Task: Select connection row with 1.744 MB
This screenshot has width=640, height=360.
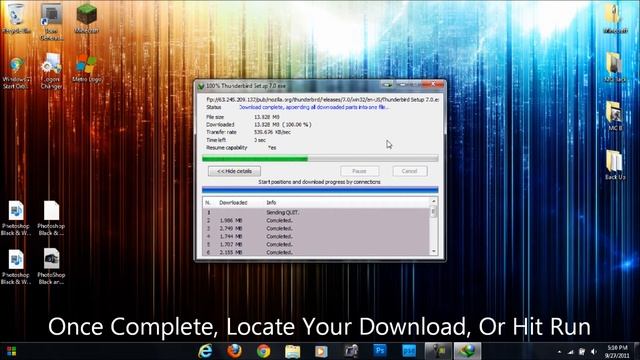Action: pyautogui.click(x=316, y=236)
